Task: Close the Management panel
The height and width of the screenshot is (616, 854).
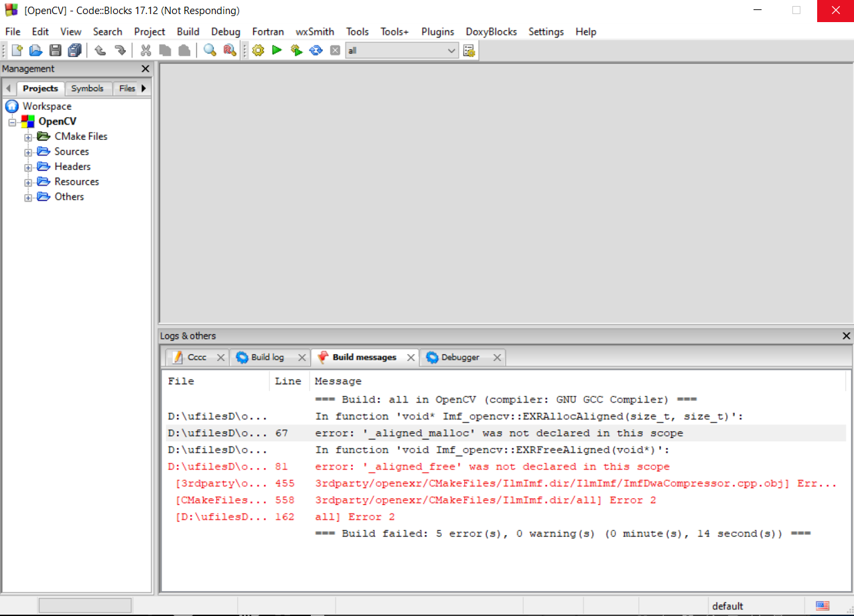Action: (x=145, y=69)
